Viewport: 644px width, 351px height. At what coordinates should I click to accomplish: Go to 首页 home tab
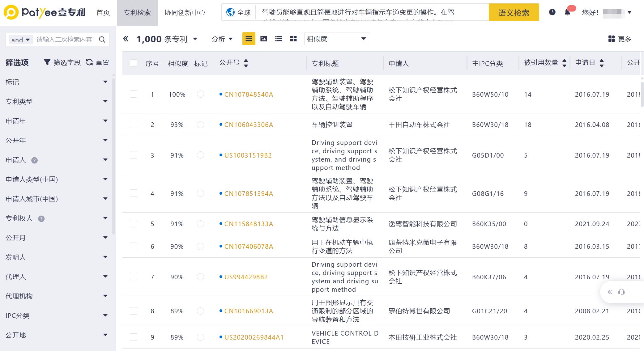[x=103, y=12]
